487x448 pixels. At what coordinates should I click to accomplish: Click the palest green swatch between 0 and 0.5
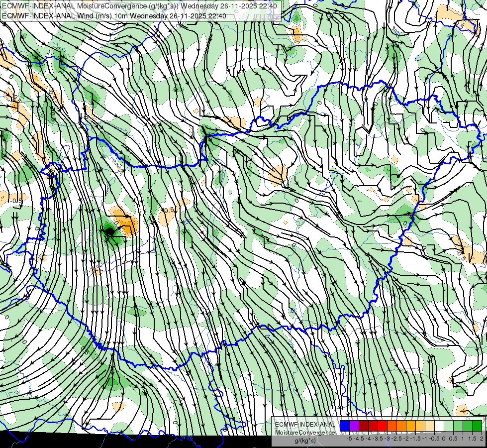pyautogui.click(x=449, y=426)
